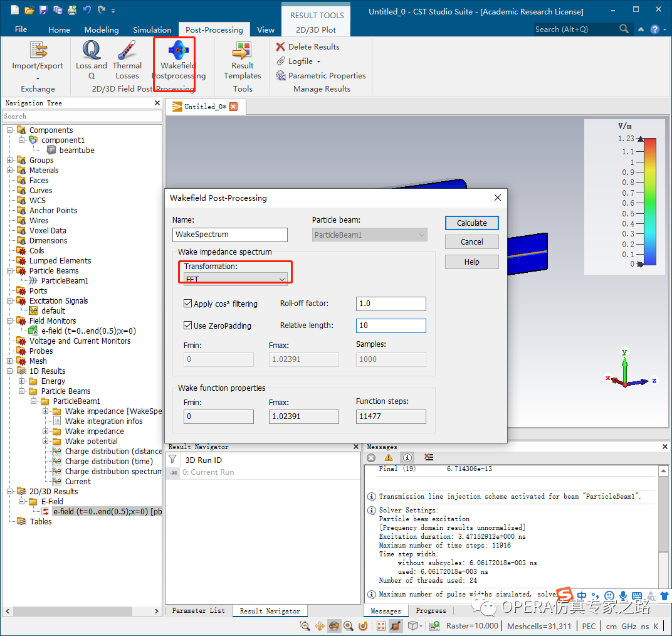Open the Logfile dropdown arrow
Image resolution: width=672 pixels, height=636 pixels.
[x=319, y=61]
